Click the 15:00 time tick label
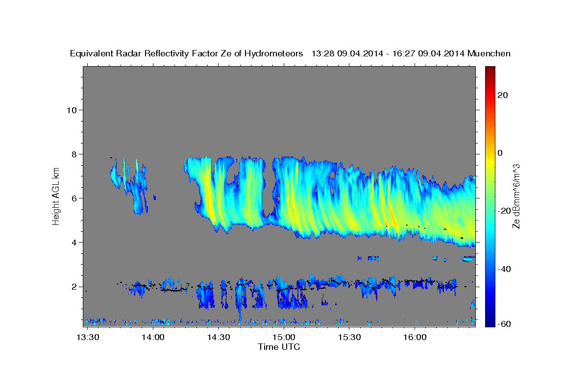 coord(284,337)
